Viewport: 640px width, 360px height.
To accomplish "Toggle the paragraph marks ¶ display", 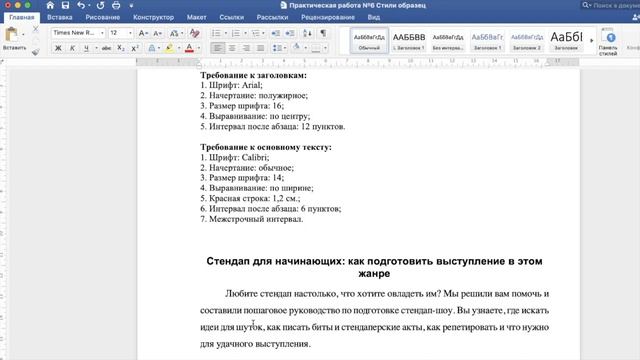I will [x=323, y=33].
